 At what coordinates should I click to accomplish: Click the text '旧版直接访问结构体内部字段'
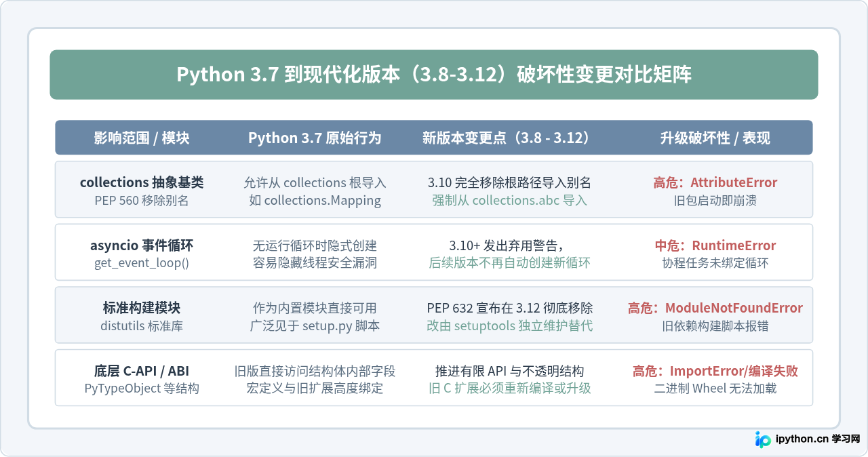(x=315, y=371)
